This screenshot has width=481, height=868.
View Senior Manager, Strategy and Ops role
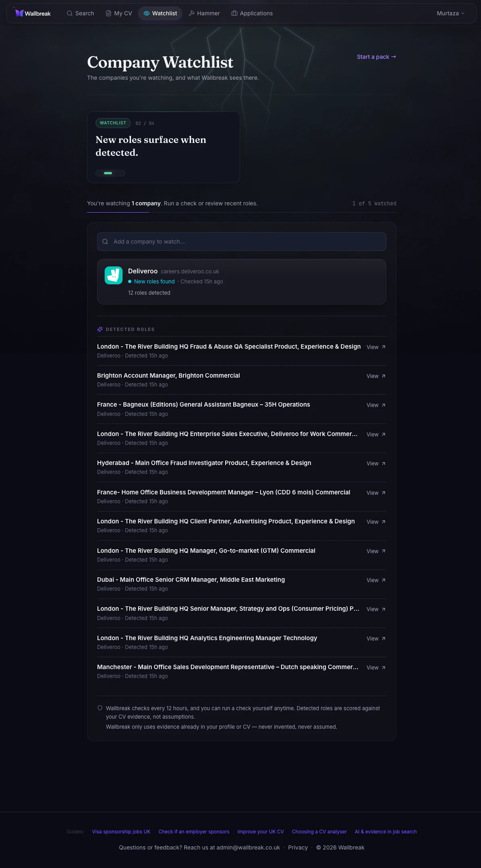[x=376, y=609]
